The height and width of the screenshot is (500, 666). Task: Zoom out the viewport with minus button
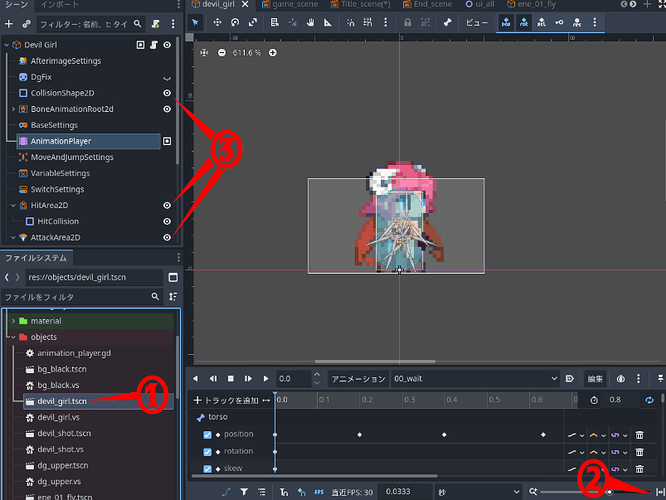point(222,53)
